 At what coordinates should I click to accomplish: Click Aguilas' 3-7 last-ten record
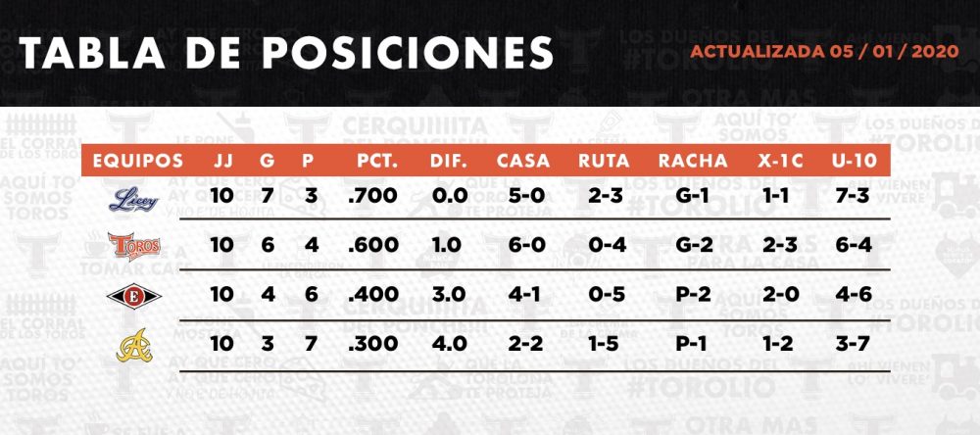pyautogui.click(x=854, y=344)
